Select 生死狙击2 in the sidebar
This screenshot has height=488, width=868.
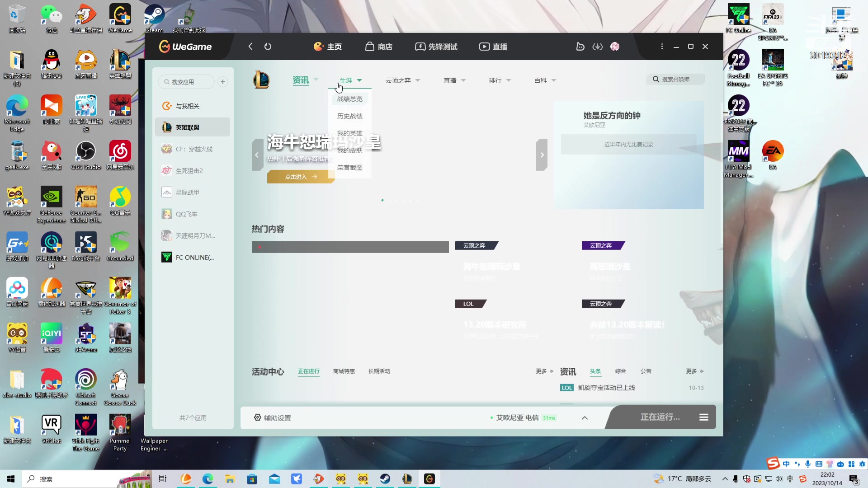click(x=193, y=171)
